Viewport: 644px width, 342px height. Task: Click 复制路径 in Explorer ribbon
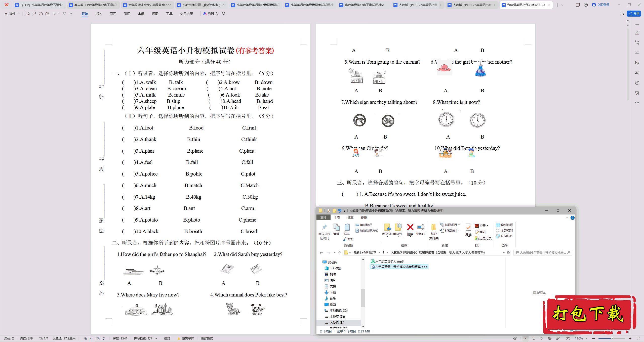[364, 225]
